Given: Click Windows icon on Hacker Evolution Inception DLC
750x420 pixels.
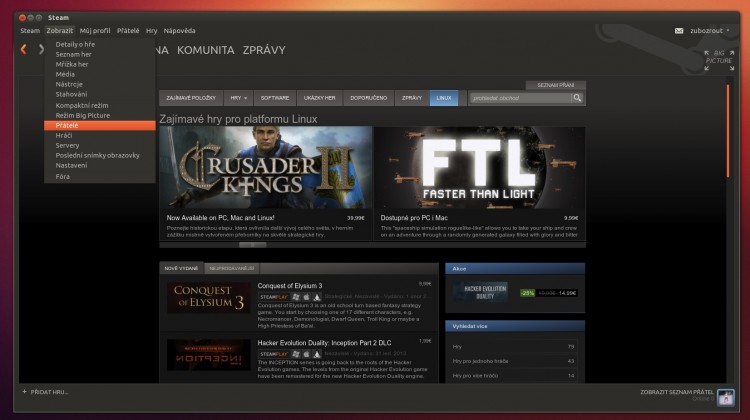Looking at the screenshot, I should pyautogui.click(x=296, y=354).
